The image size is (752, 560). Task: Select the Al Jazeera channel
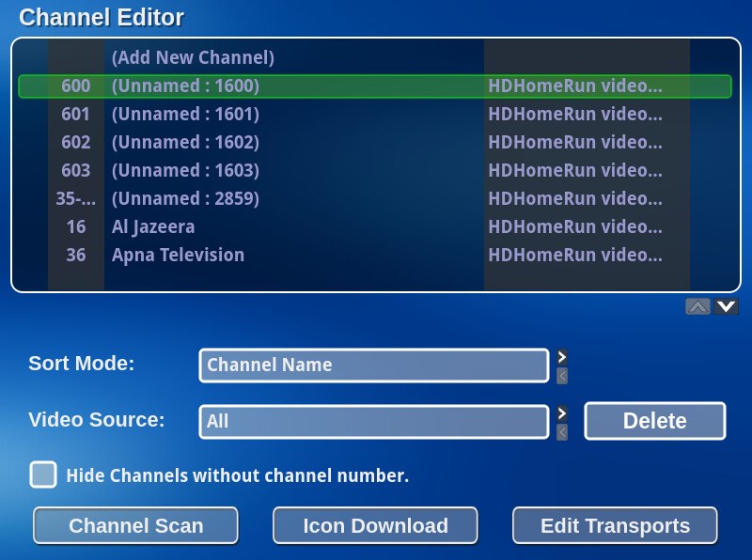[x=375, y=227]
